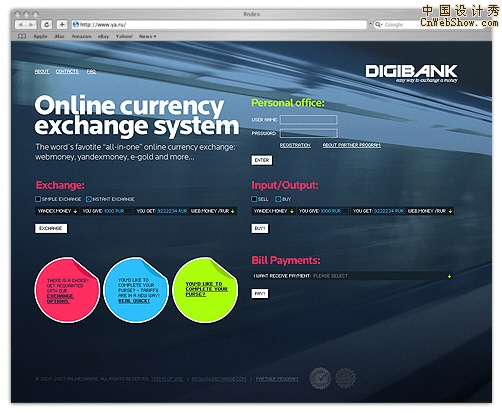Click the browser URL address bar
502x413 pixels.
(x=219, y=25)
